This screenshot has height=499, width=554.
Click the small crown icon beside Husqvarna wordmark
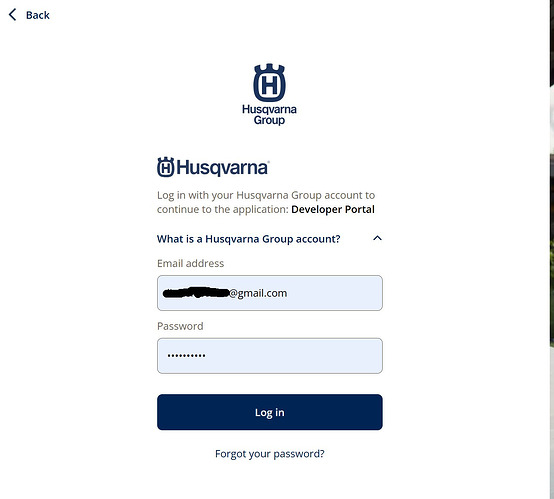166,167
